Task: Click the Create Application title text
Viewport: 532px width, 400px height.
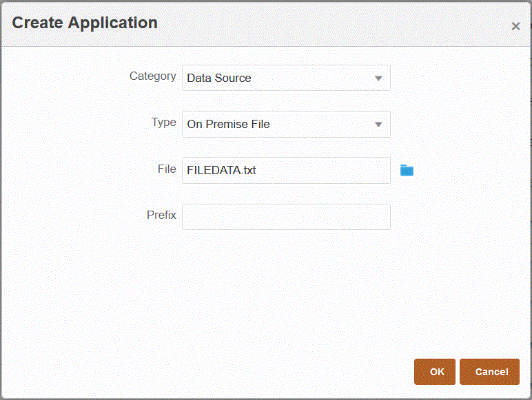Action: pyautogui.click(x=85, y=23)
